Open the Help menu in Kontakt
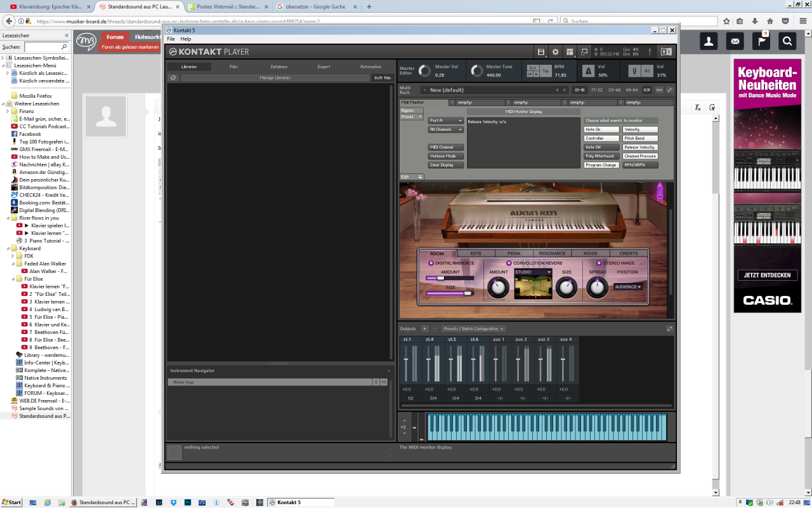The image size is (812, 508). (185, 39)
